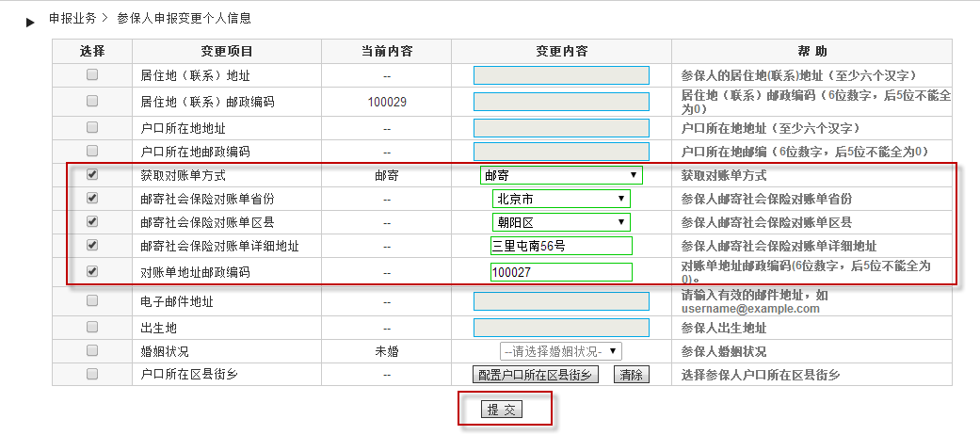The image size is (980, 435).
Task: Focus the postal code field containing 100027
Action: 561,272
